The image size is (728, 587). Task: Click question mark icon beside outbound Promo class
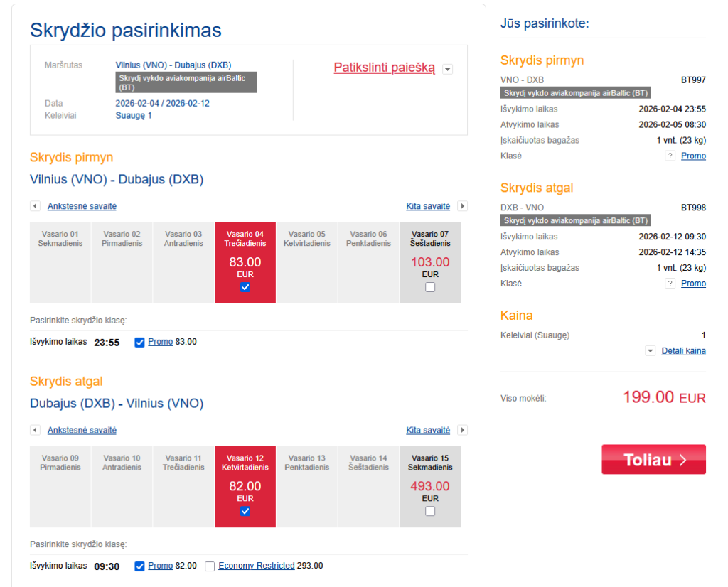(x=670, y=156)
